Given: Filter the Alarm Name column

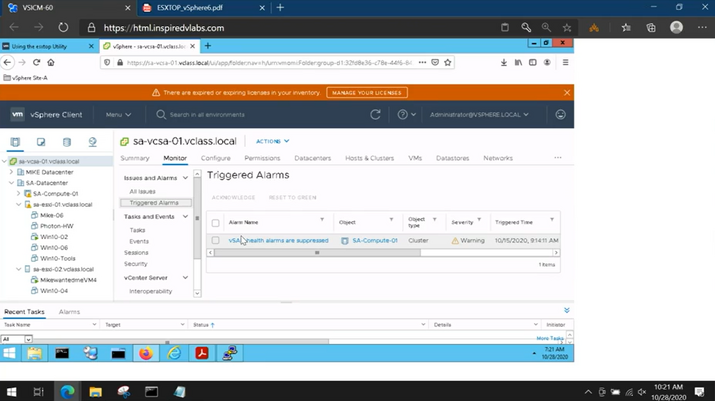Looking at the screenshot, I should pos(321,220).
